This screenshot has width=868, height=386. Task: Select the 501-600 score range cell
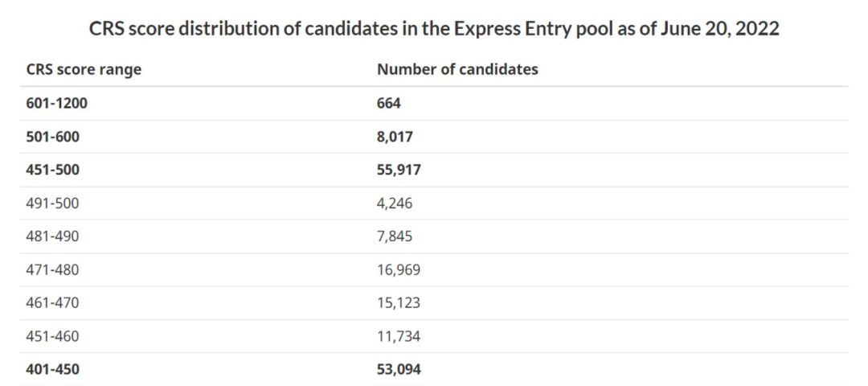click(53, 137)
